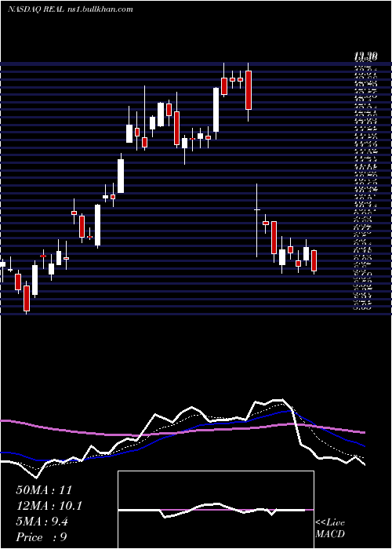The width and height of the screenshot is (392, 549).
Task: Click the 'NASDAQ REAL ns1.bullkhan.com' chart title
Action: 71,9
